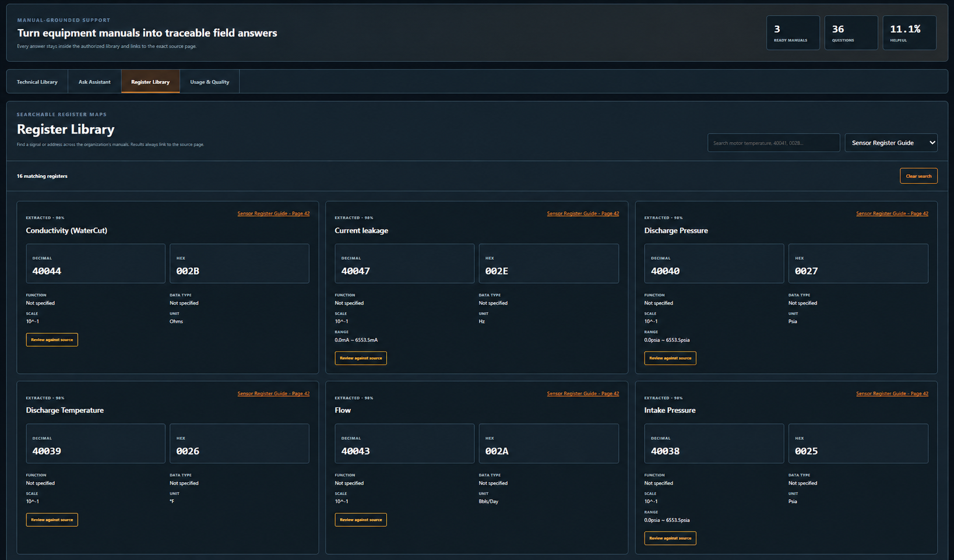Select hex value 0026
The height and width of the screenshot is (560, 954).
click(188, 451)
